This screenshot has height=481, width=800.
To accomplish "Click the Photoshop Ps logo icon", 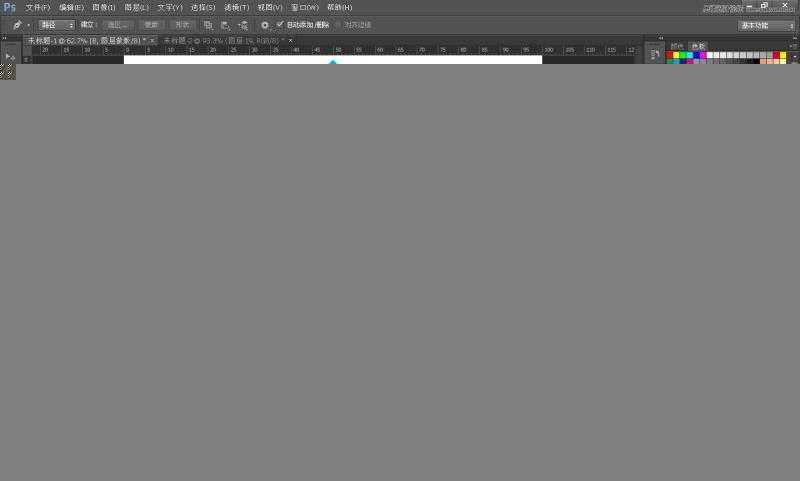I will (10, 7).
